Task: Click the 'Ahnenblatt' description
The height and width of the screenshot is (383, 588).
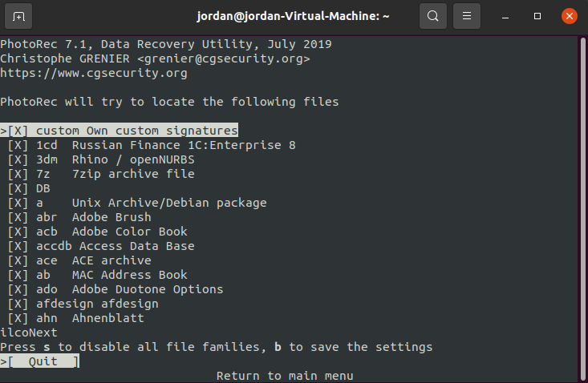Action: click(108, 318)
